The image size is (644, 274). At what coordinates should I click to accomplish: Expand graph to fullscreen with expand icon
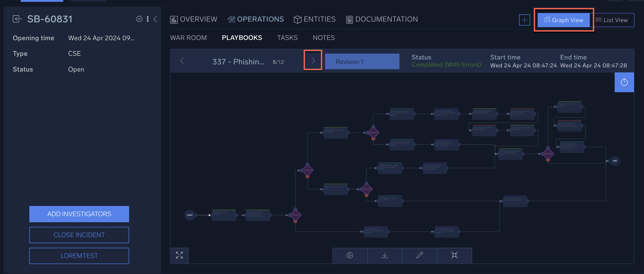(179, 255)
